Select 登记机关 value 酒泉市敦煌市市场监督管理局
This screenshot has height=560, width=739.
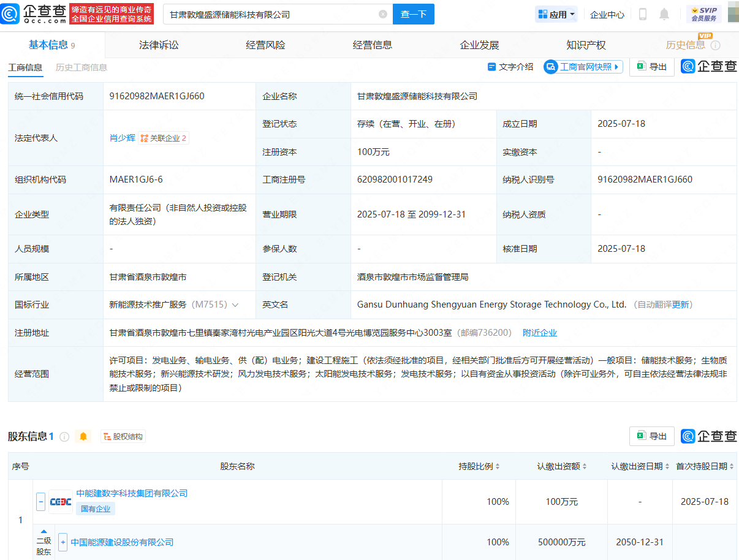[413, 277]
